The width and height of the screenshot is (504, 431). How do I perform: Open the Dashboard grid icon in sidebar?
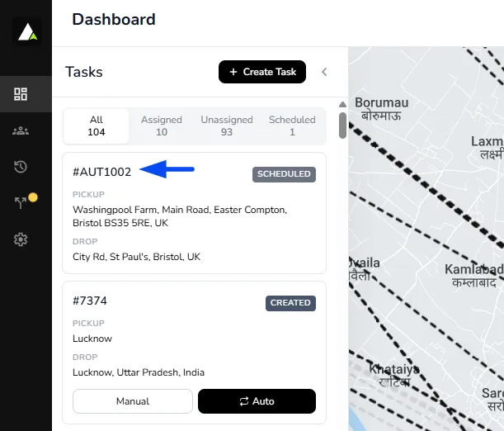point(21,94)
